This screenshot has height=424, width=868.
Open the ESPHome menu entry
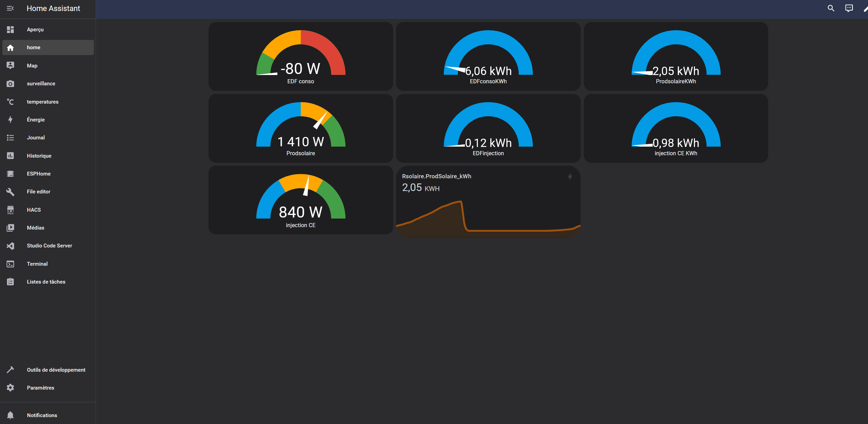click(48, 174)
